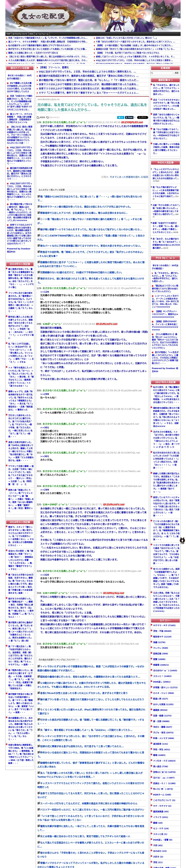The height and width of the screenshot is (868, 186).
Task: Click the black cat TOP icon
Action: (x=182, y=540)
